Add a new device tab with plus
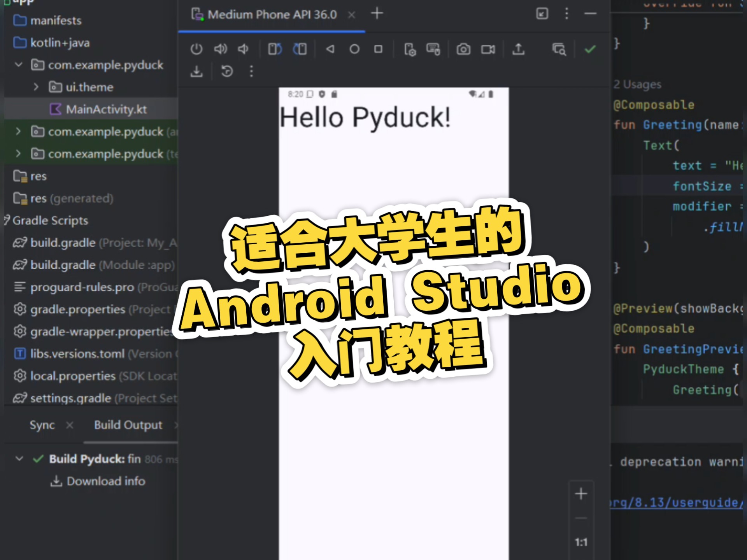This screenshot has height=560, width=747. click(x=377, y=14)
